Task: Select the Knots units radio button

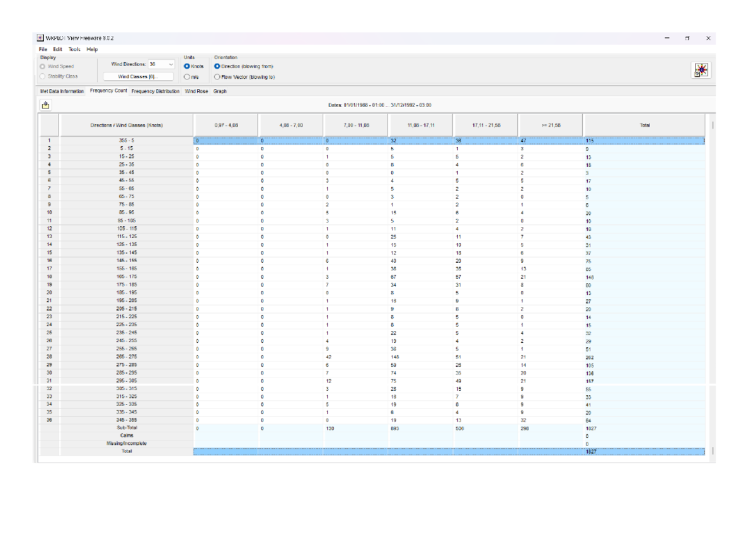Action: 187,65
